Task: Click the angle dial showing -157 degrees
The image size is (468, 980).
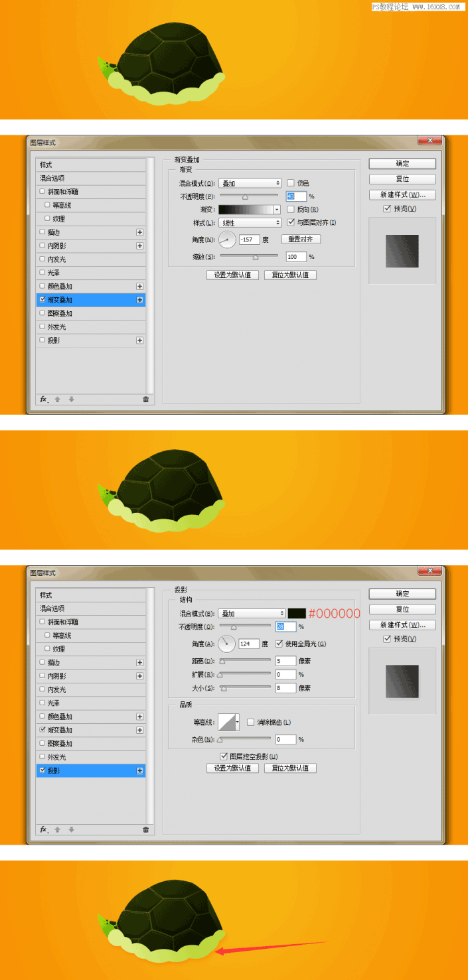Action: pyautogui.click(x=227, y=240)
